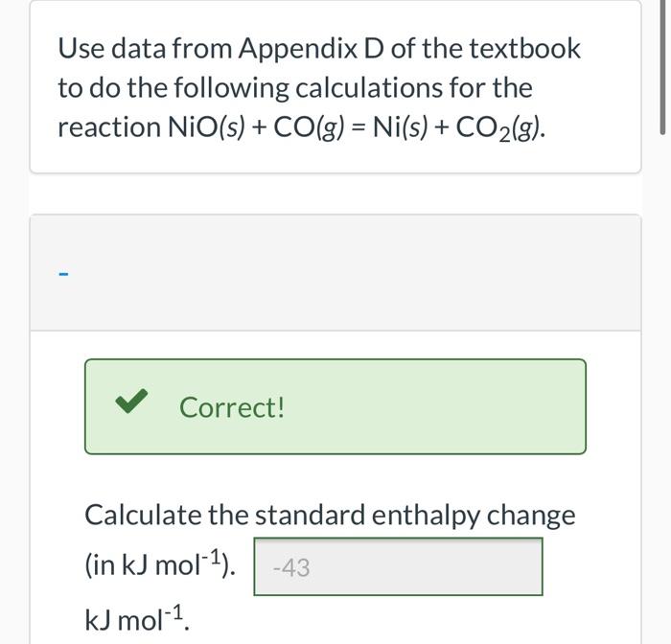Image resolution: width=671 pixels, height=644 pixels.
Task: Click the '(in kJ mol-1).' label
Action: click(160, 564)
